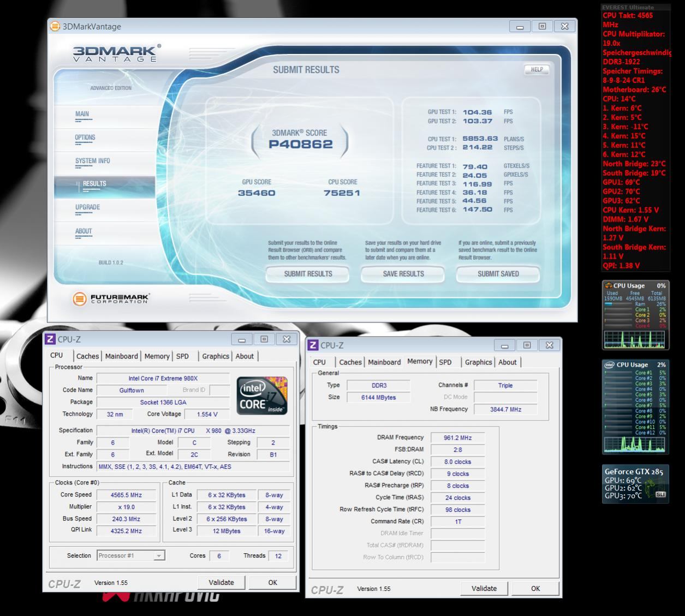Open Graphics tab in left CPU-Z window
Screen dimensions: 685x616
point(216,356)
